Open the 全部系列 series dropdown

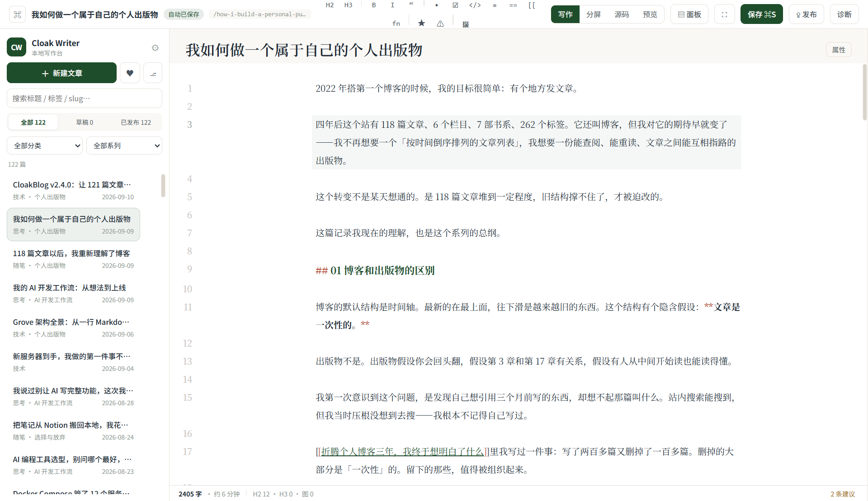[124, 145]
